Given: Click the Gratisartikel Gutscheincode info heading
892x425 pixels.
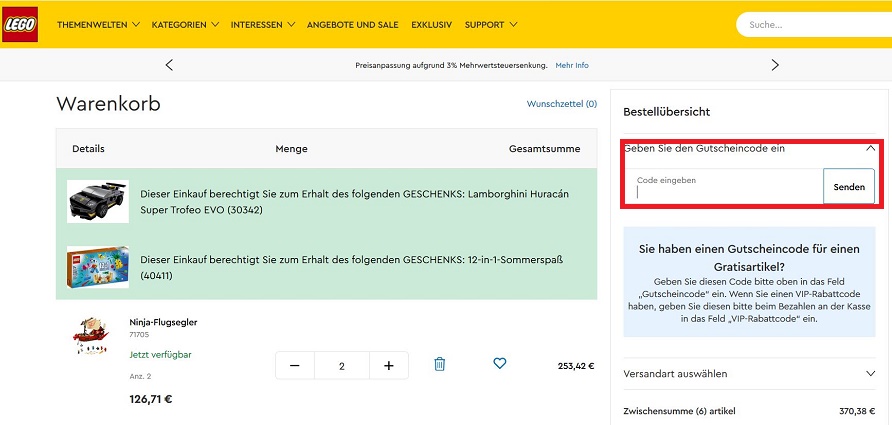Looking at the screenshot, I should (749, 258).
